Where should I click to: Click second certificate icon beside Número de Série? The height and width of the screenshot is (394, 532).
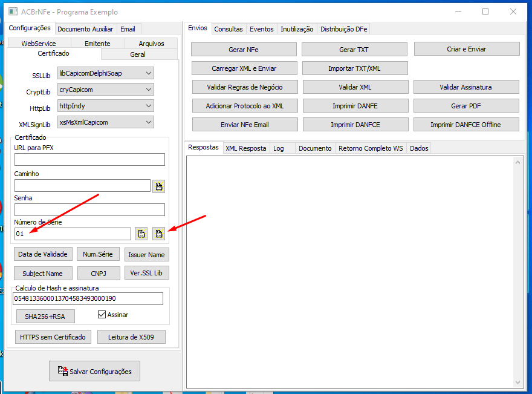(158, 234)
